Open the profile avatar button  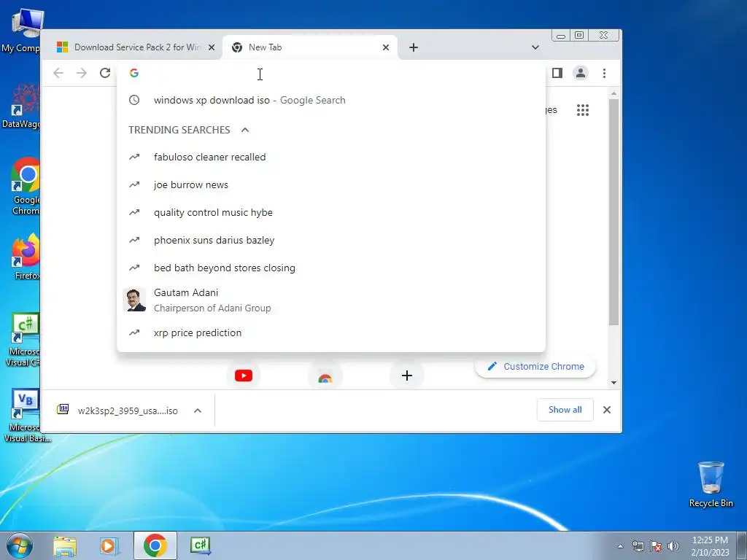[580, 73]
